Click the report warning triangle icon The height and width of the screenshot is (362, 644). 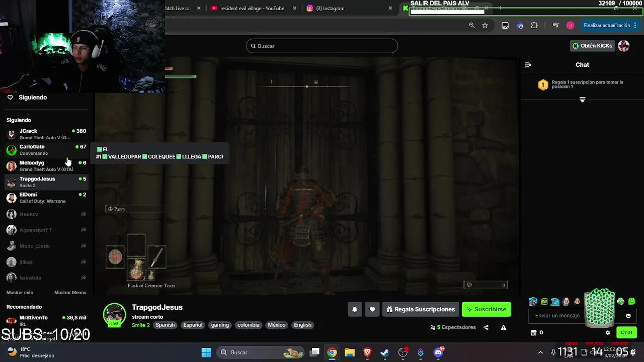point(504,327)
